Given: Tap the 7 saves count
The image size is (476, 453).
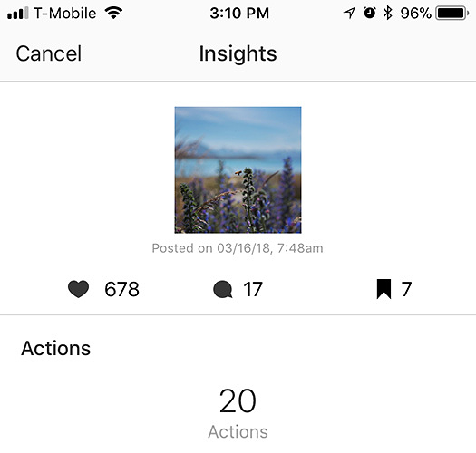Looking at the screenshot, I should (406, 289).
